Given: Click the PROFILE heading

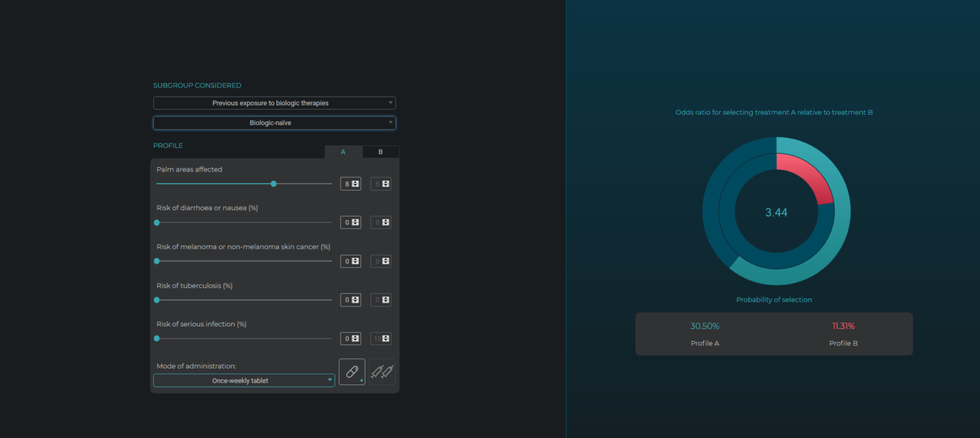Looking at the screenshot, I should (x=168, y=145).
